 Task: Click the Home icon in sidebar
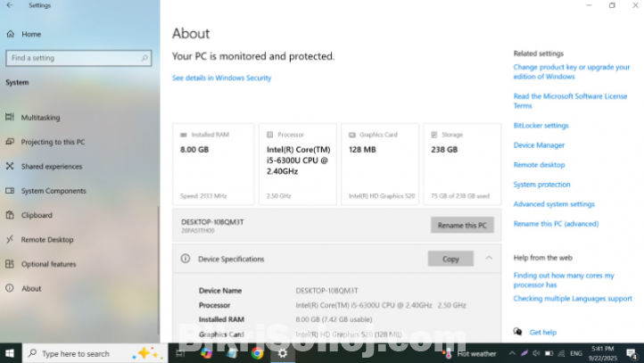click(11, 34)
